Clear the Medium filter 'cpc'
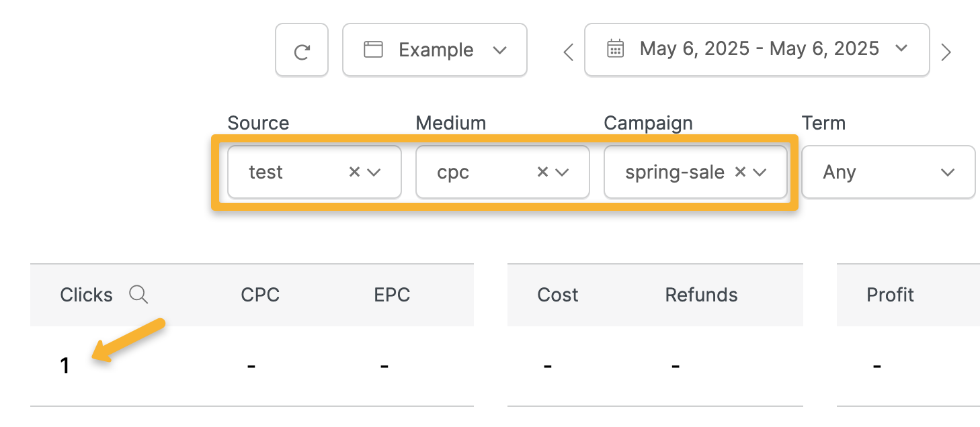The height and width of the screenshot is (427, 980). (542, 172)
